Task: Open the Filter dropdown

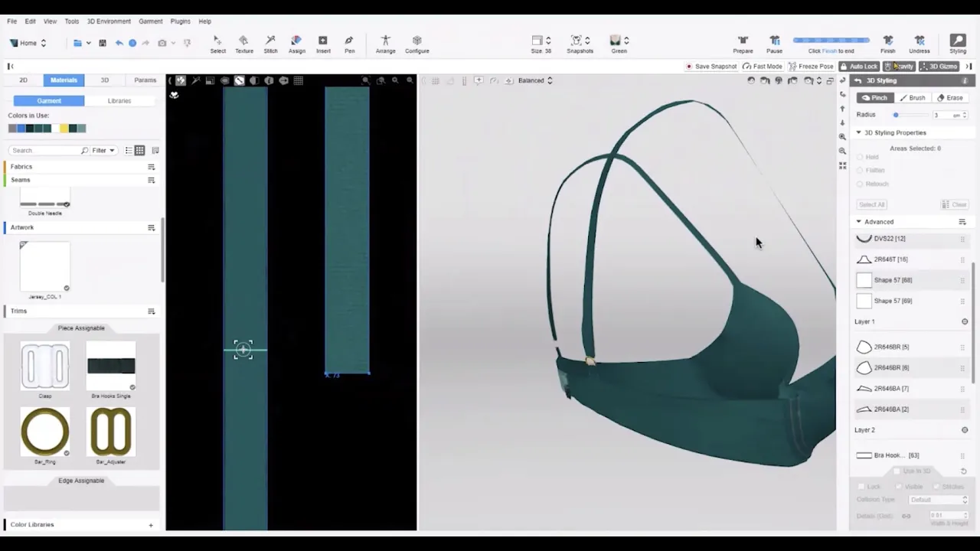Action: (103, 151)
